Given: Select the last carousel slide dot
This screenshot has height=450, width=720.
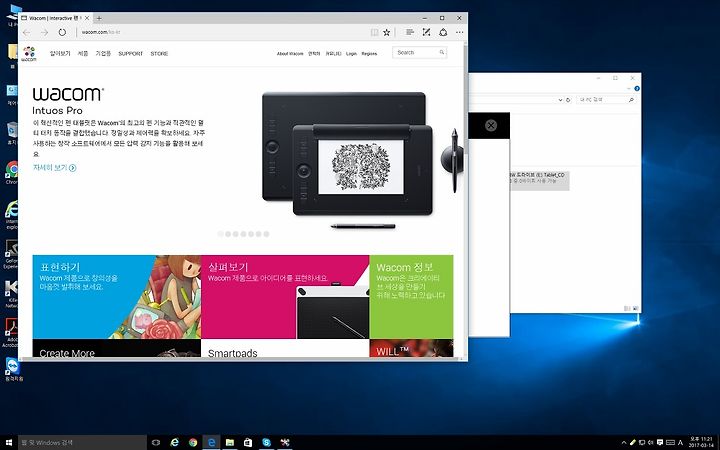Looking at the screenshot, I should [x=266, y=234].
